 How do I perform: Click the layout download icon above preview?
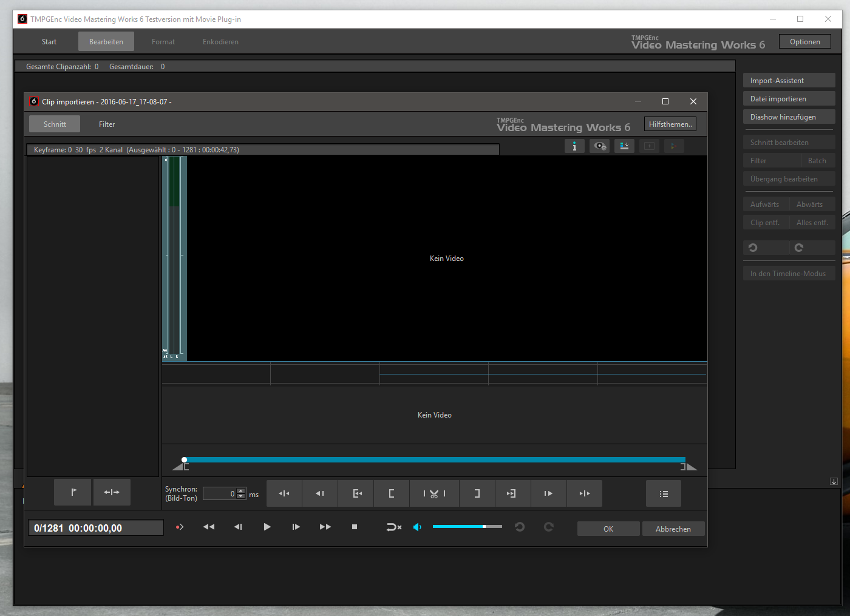click(624, 146)
